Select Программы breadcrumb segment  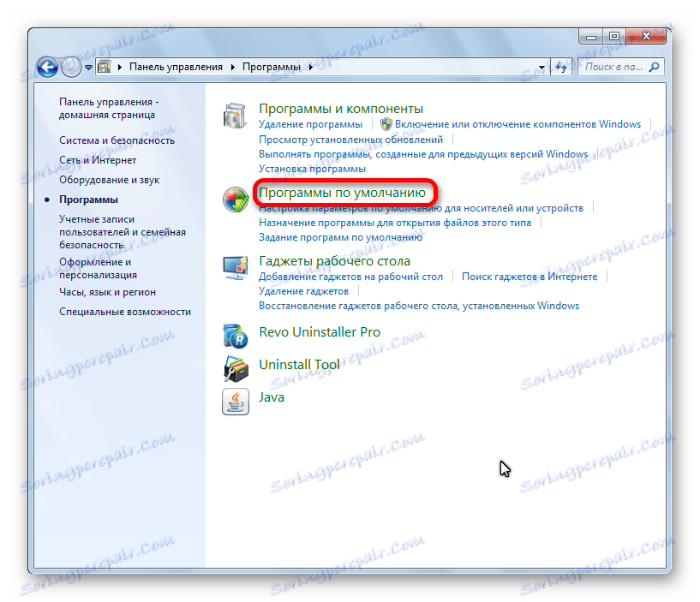[272, 67]
